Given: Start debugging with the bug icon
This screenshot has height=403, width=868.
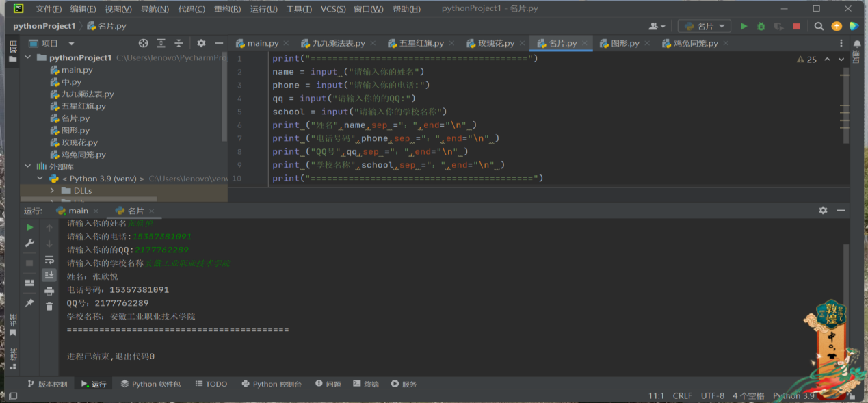Looking at the screenshot, I should pos(761,26).
